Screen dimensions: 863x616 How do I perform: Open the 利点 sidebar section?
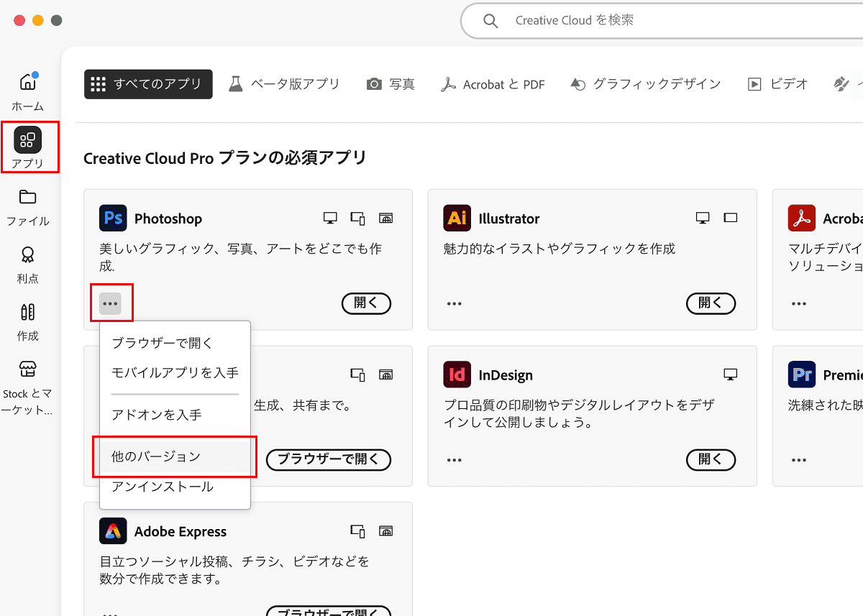coord(28,265)
